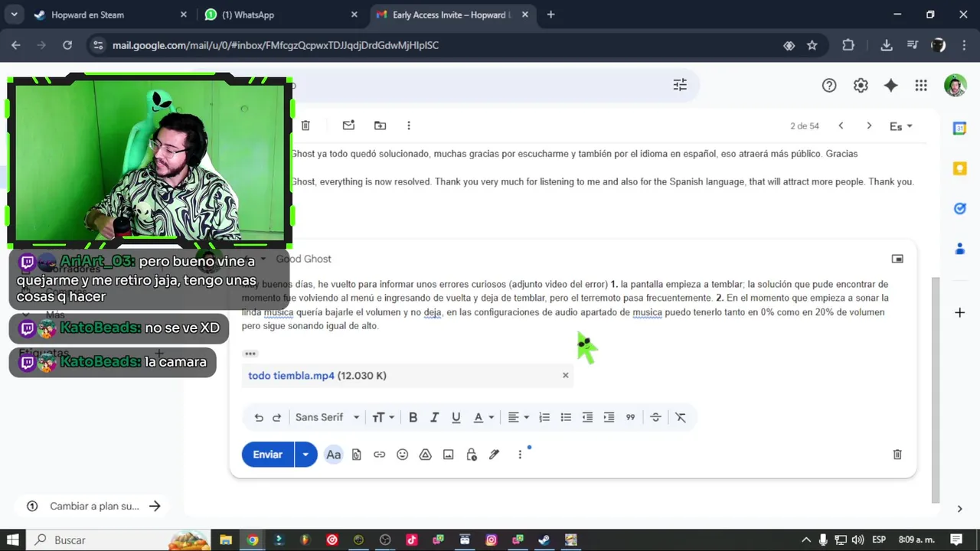The width and height of the screenshot is (980, 551).
Task: Go to the older conversation
Action: pos(869,126)
